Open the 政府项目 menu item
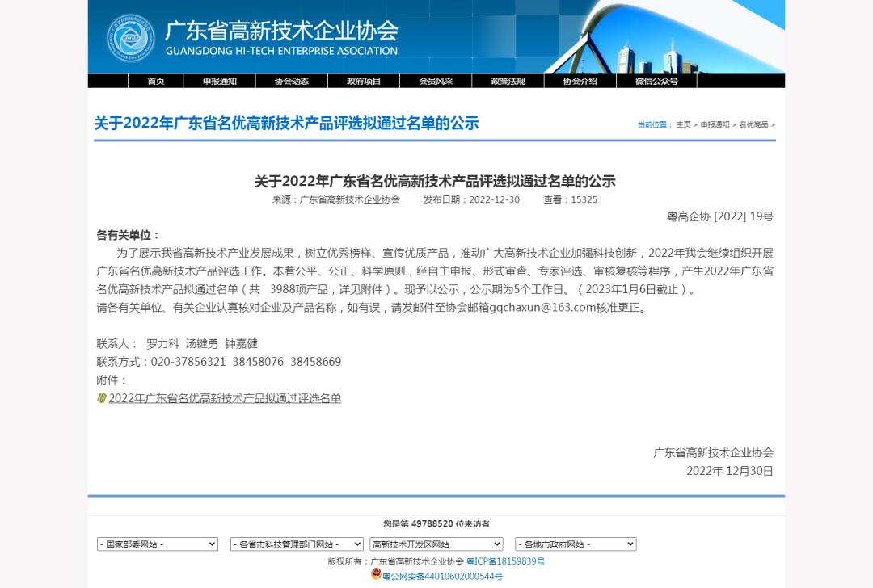 (x=362, y=81)
